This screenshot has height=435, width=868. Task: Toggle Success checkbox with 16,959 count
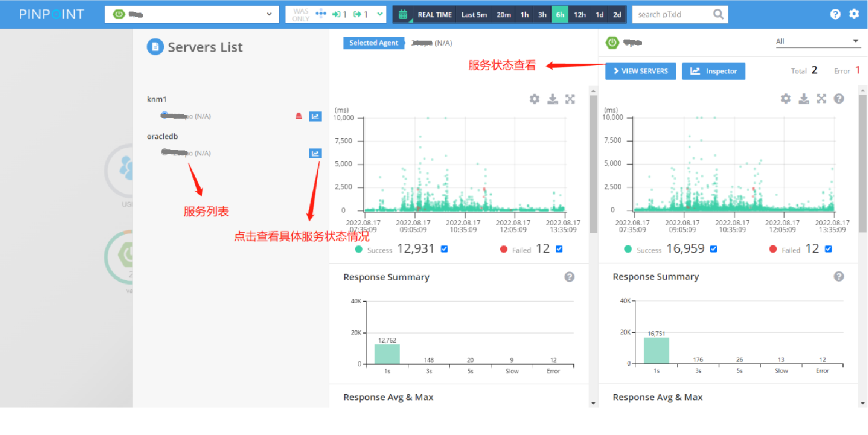coord(714,249)
